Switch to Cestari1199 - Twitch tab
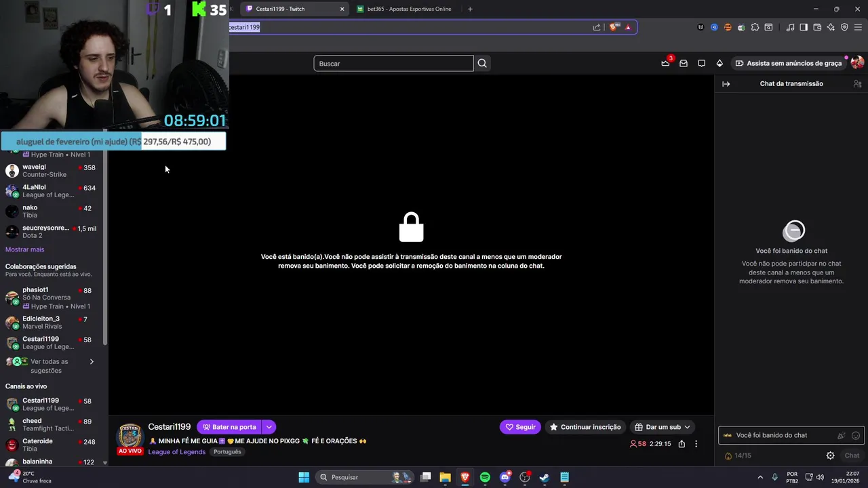This screenshot has width=868, height=488. click(x=293, y=9)
